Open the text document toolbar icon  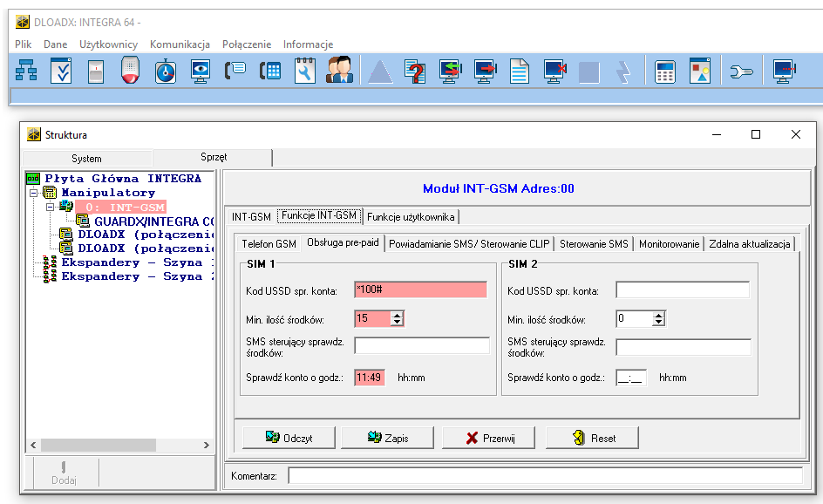[519, 71]
